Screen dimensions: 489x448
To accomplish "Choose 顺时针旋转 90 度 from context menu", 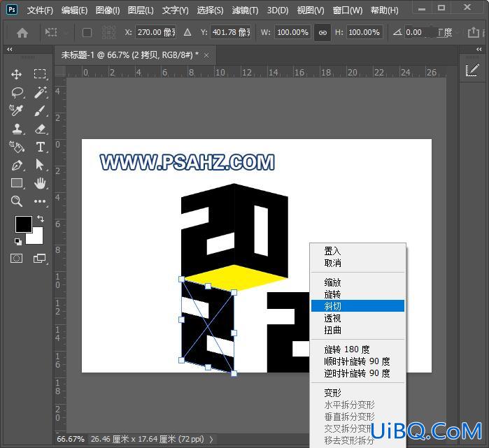I will (357, 361).
